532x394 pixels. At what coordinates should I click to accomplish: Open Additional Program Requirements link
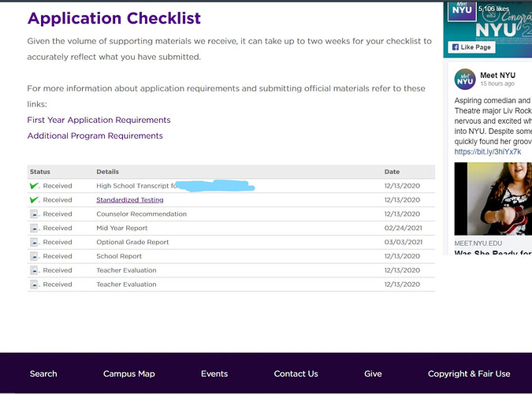coord(95,136)
